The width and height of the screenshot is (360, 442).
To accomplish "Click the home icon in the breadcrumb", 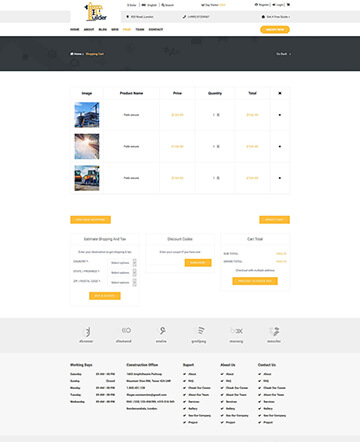I will (x=72, y=54).
